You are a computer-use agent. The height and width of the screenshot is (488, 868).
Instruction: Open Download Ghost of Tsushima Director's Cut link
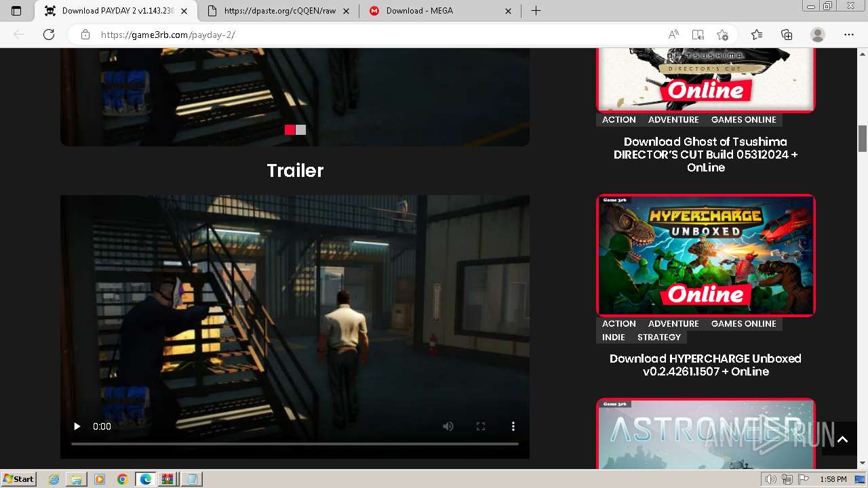click(x=705, y=155)
